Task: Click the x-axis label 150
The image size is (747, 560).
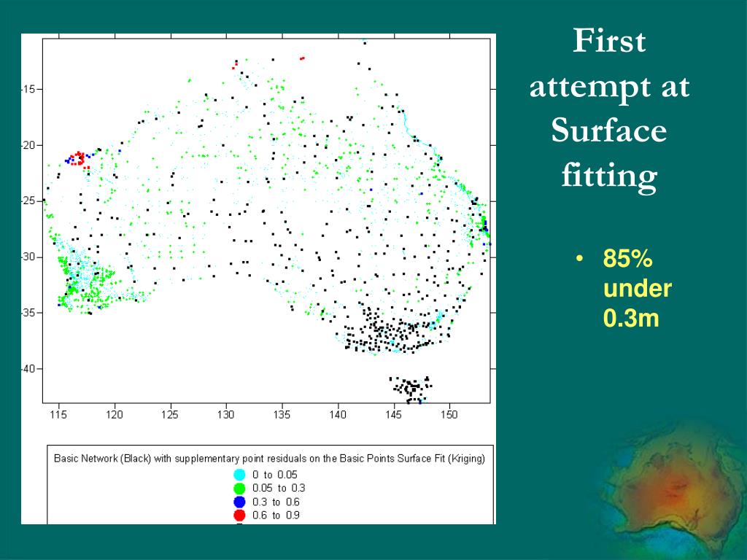Action: click(449, 414)
